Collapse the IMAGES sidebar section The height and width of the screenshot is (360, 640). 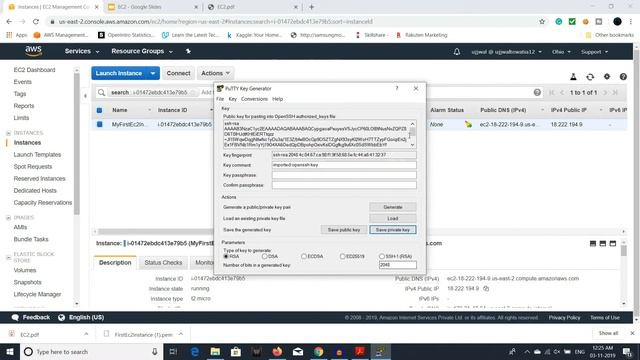[x=9, y=218]
